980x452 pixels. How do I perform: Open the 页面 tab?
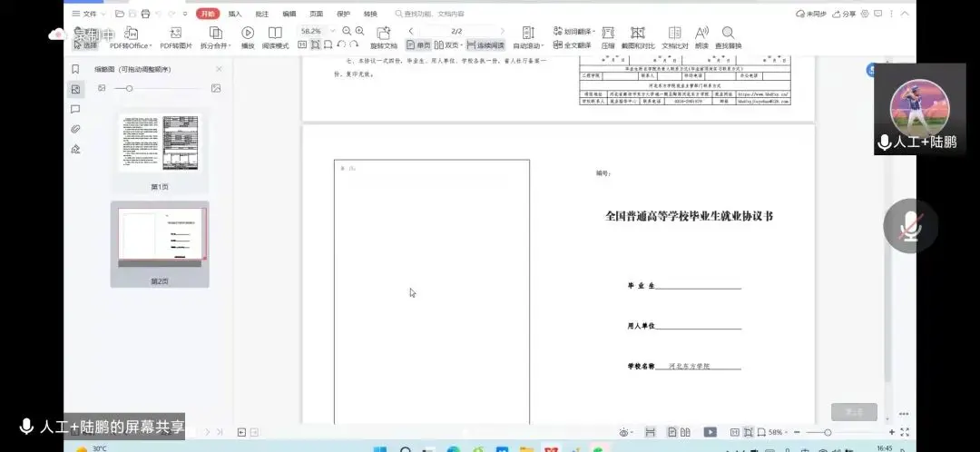pos(317,13)
